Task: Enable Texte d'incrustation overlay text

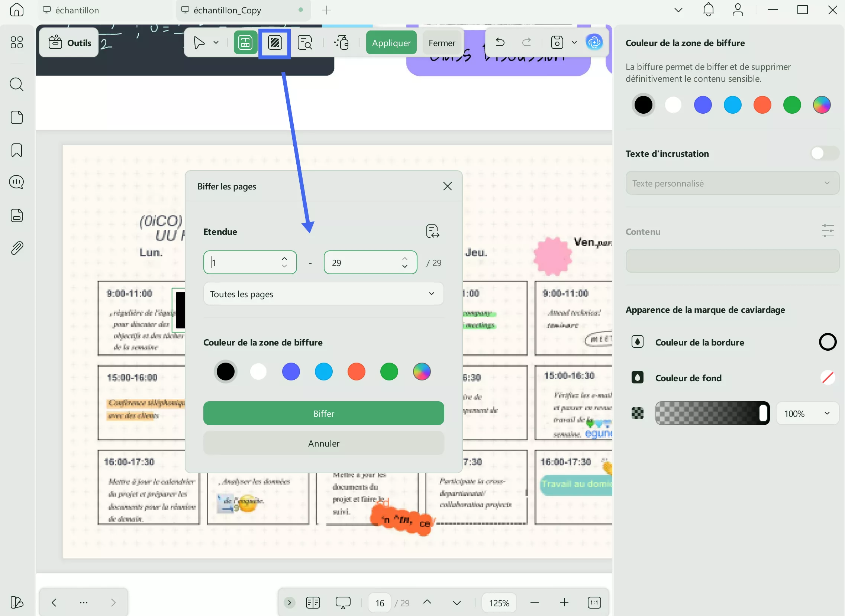Action: (825, 153)
